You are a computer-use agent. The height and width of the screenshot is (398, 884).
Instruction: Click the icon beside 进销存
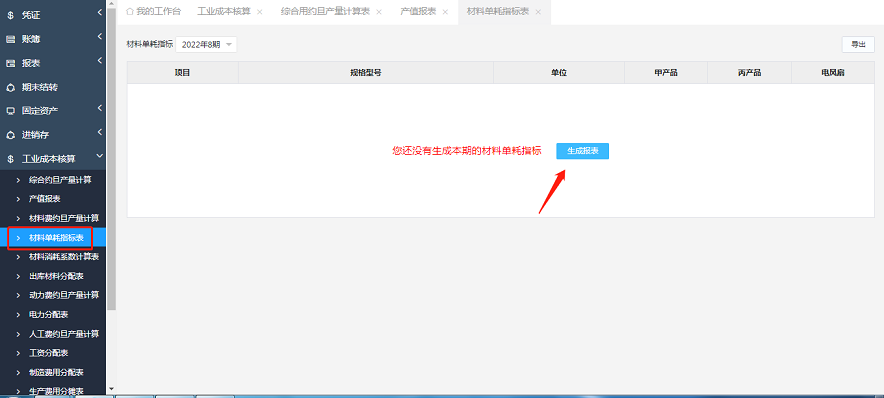10,135
